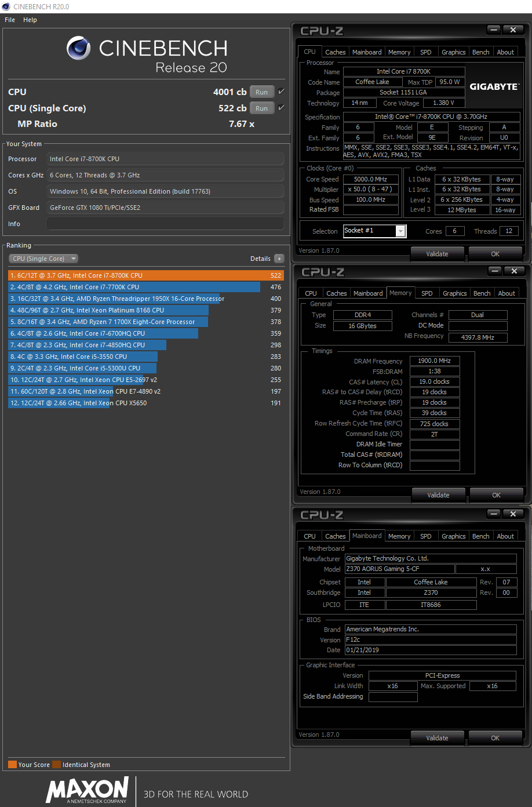Open Graphics tab in top CPU-Z window
The width and height of the screenshot is (532, 807).
[x=454, y=52]
